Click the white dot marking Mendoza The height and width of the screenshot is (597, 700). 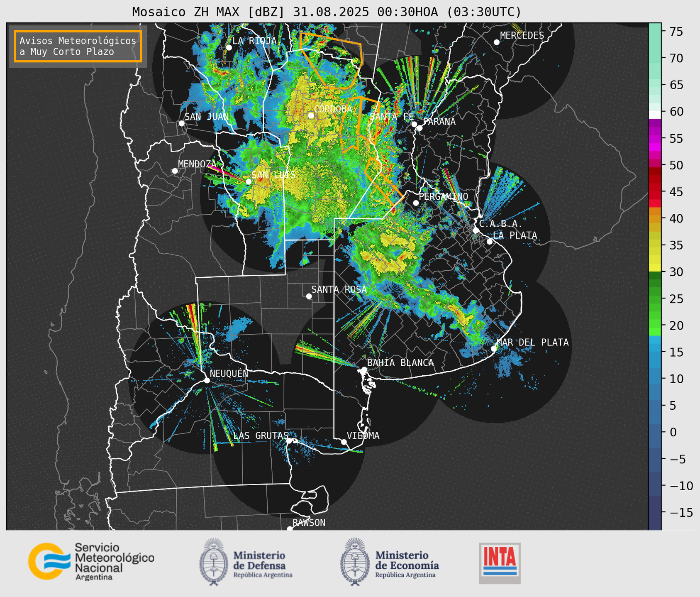coord(175,171)
